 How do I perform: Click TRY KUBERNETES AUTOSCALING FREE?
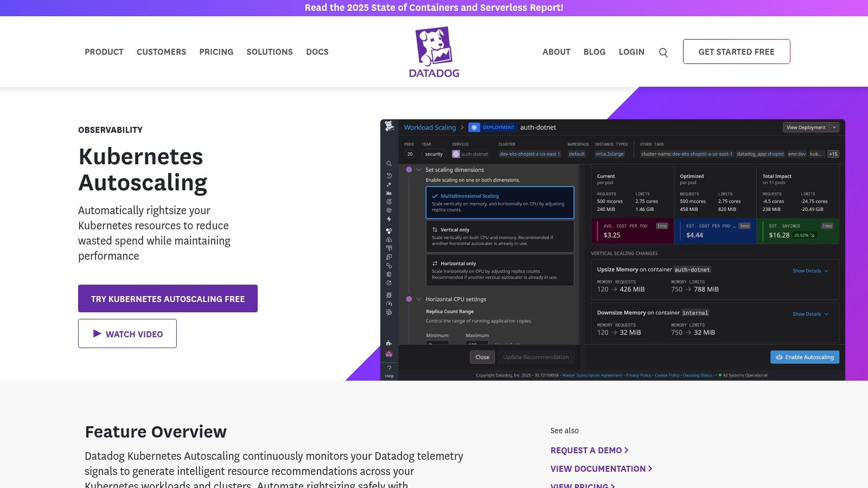coord(168,298)
